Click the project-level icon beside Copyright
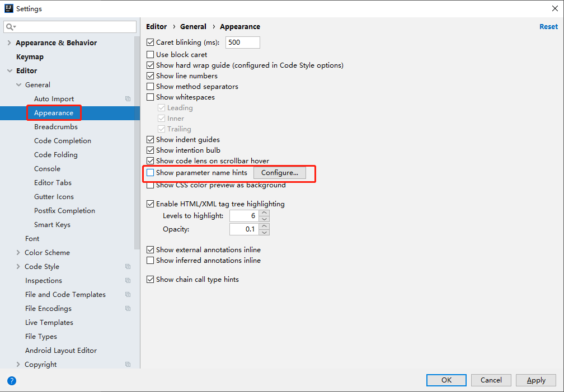 [x=128, y=365]
